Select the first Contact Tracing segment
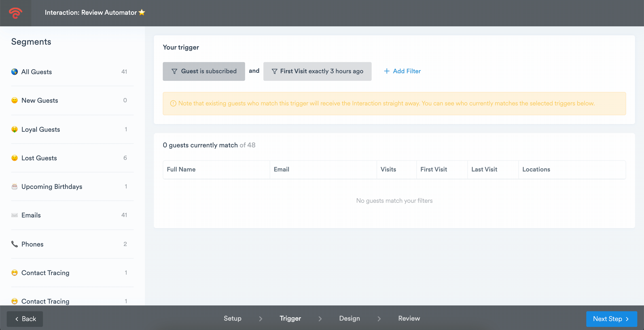Screen dimensions: 644x330 (x=45, y=273)
